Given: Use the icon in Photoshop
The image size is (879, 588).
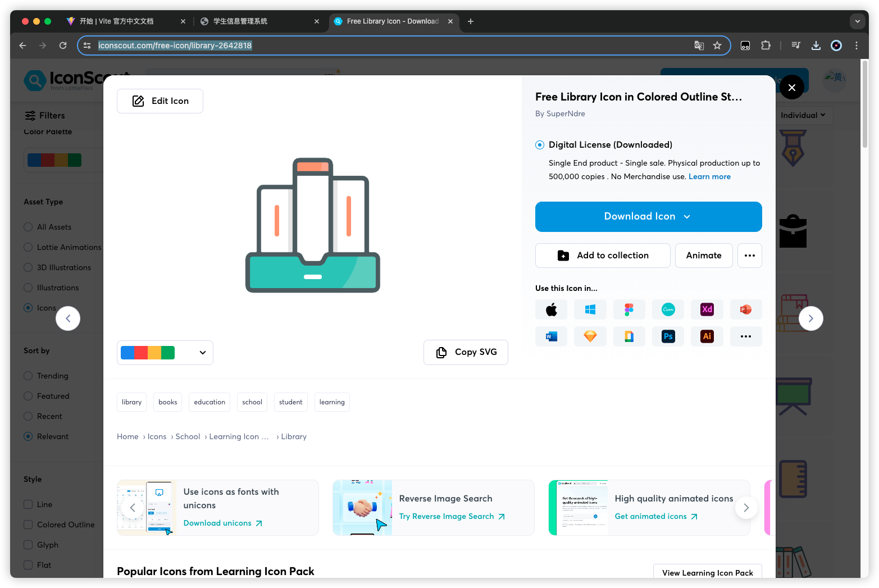Looking at the screenshot, I should (x=668, y=336).
